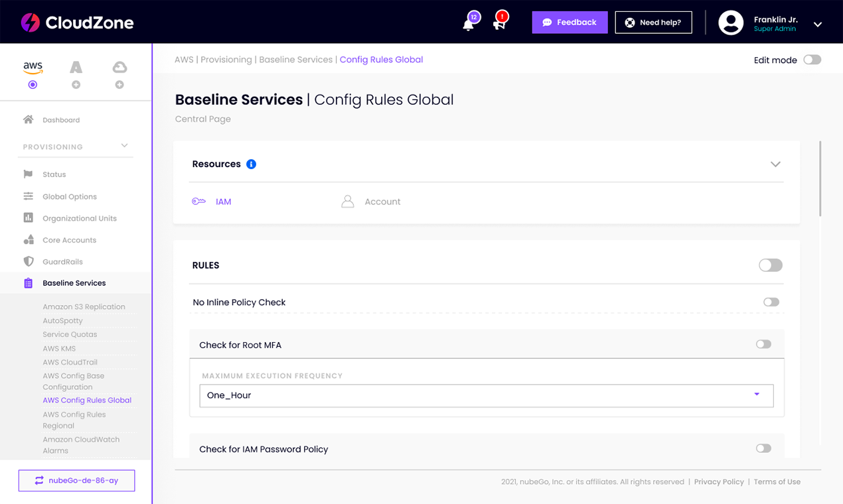
Task: Toggle the main RULES switch
Action: pyautogui.click(x=771, y=265)
